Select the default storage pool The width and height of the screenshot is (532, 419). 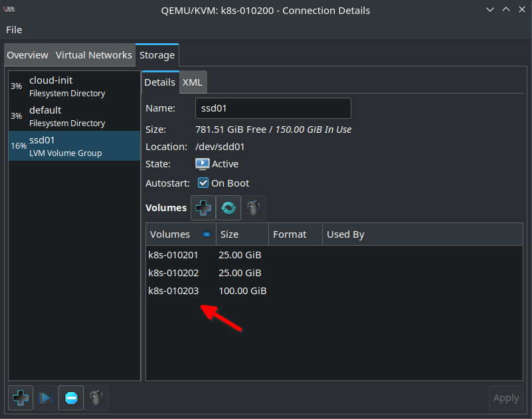click(74, 116)
